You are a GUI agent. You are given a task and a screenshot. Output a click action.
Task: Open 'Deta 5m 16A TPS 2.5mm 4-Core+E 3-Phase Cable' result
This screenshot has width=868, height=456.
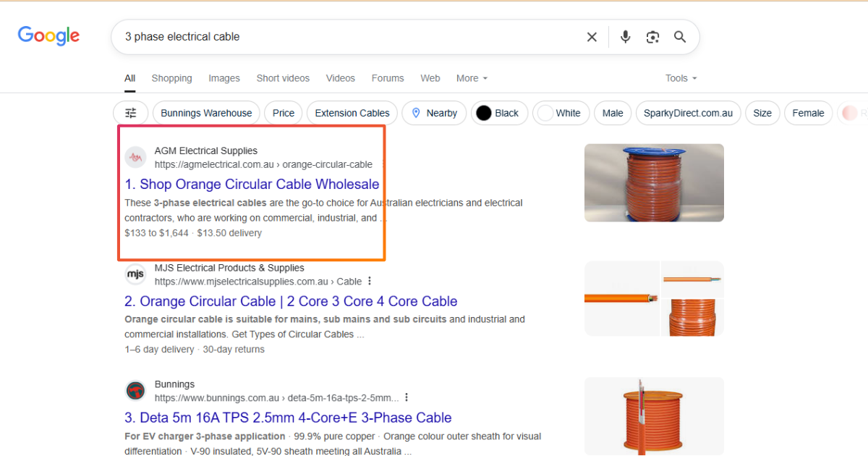click(288, 418)
